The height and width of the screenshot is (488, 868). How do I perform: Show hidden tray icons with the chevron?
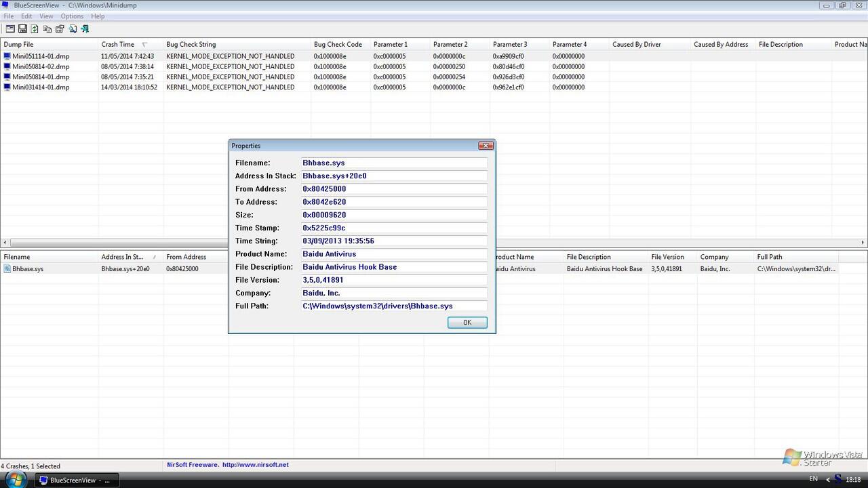[x=827, y=480]
